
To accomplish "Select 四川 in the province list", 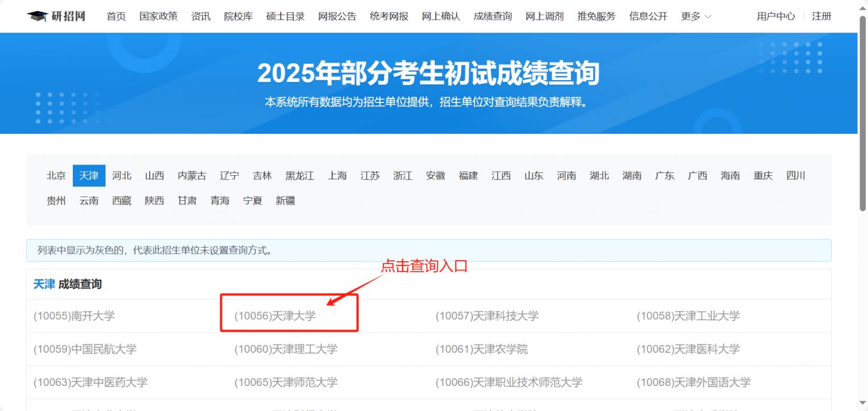I will click(x=796, y=176).
